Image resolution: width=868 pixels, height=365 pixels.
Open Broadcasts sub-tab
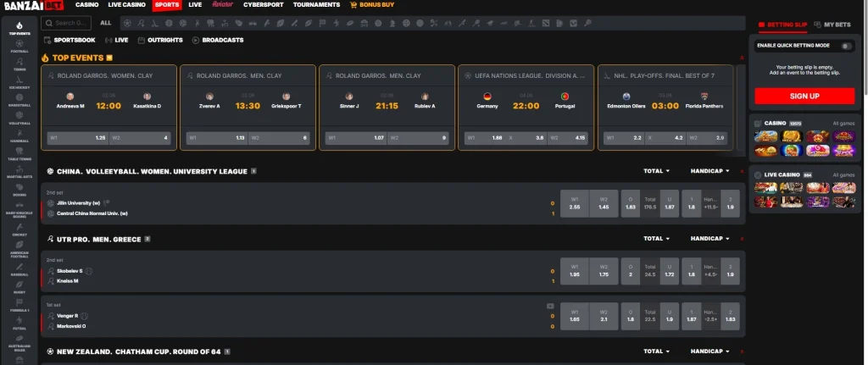[x=218, y=41]
